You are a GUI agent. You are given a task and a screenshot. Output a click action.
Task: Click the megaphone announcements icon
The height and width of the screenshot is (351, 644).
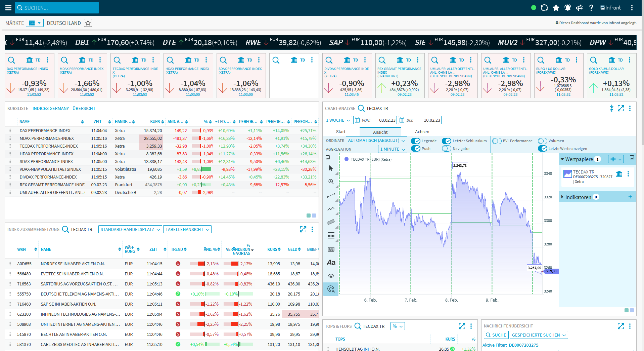click(x=580, y=8)
